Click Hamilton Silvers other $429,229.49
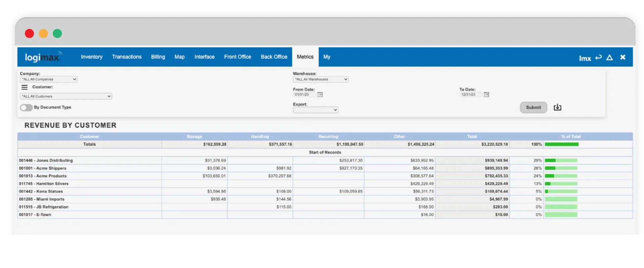This screenshot has width=644, height=268. [x=422, y=184]
